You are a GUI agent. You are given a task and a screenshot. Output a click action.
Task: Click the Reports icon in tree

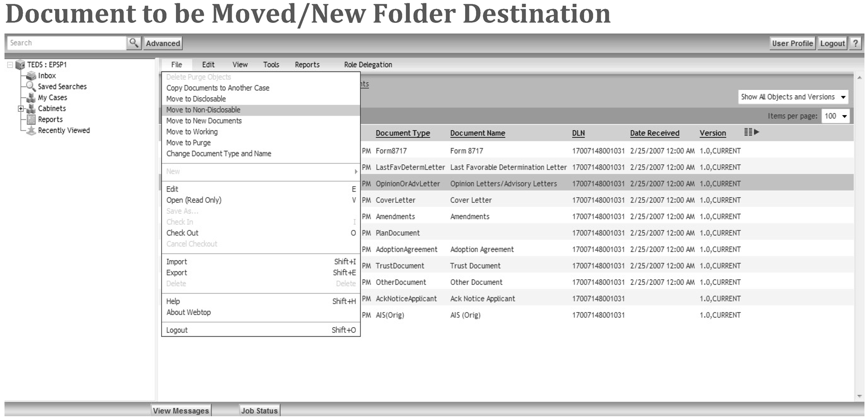coord(31,119)
